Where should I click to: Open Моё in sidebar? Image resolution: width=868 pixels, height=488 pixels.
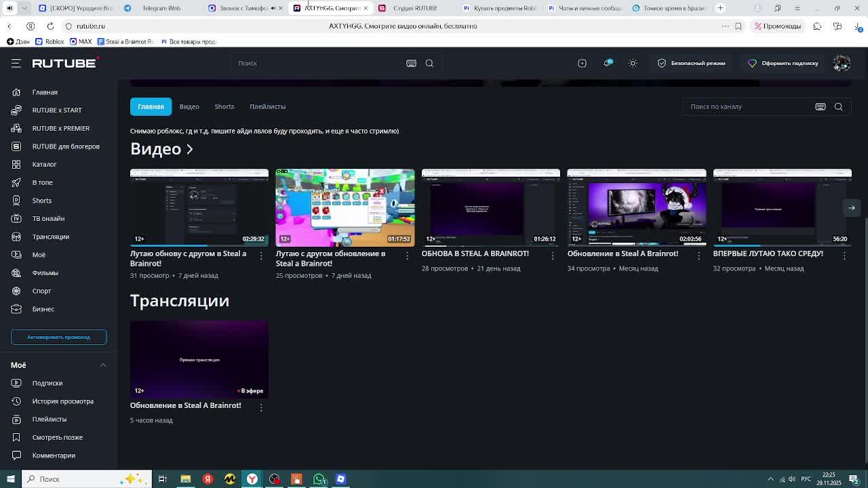click(39, 255)
